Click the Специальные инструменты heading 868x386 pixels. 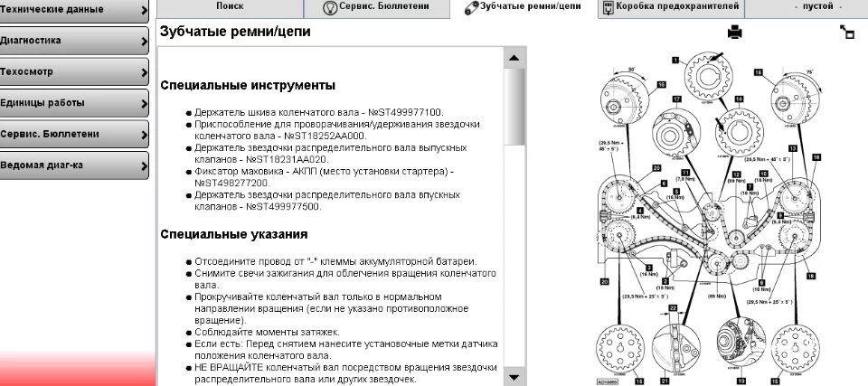[x=248, y=86]
